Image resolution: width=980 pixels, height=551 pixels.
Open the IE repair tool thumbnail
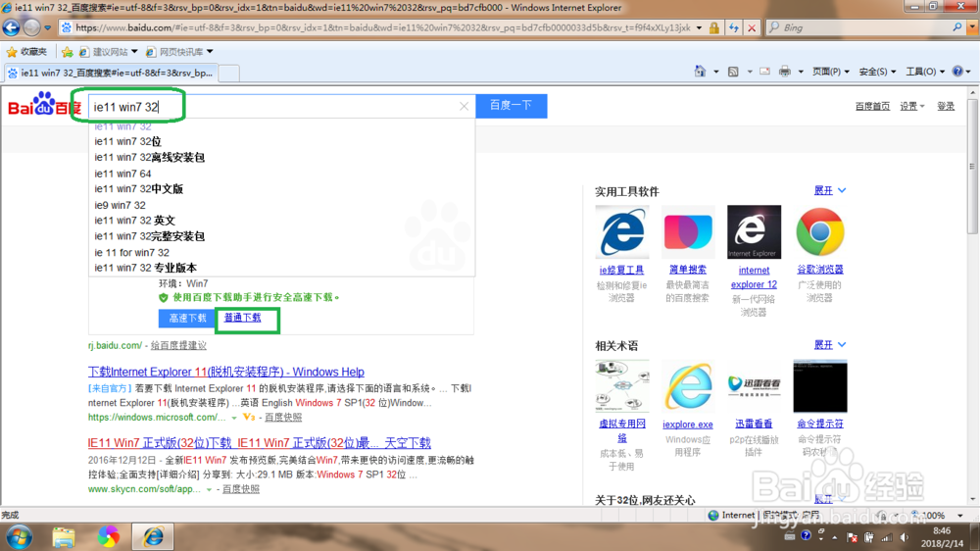pos(622,232)
